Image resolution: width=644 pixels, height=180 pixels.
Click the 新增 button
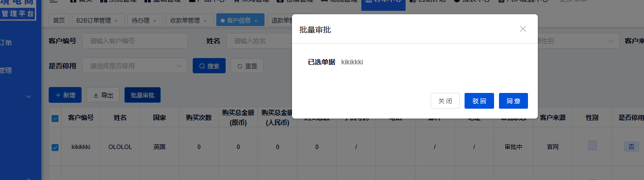pyautogui.click(x=65, y=95)
